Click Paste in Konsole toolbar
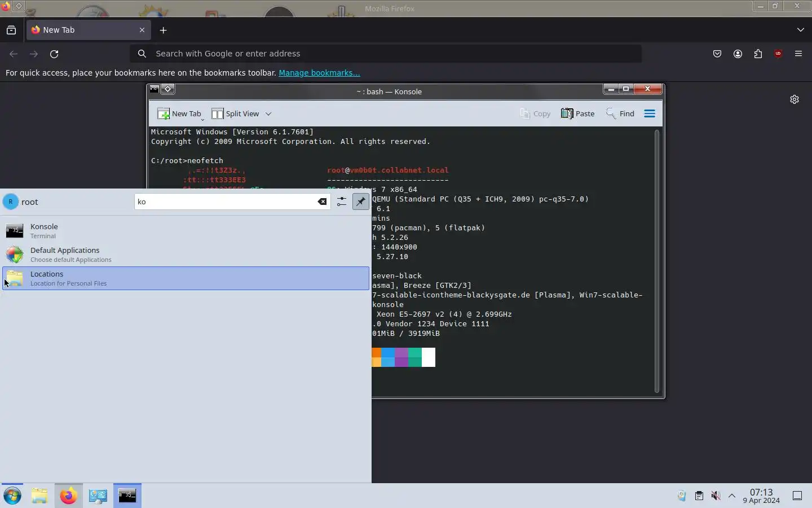The image size is (812, 508). 577,113
